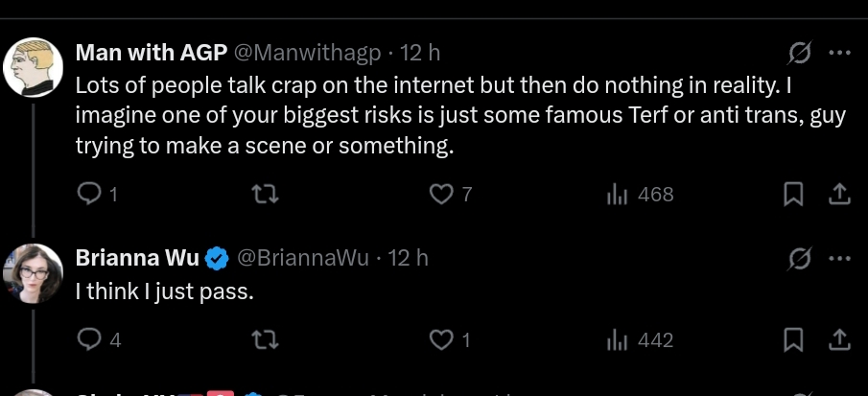Repost Brianna Wu's tweet
Viewport: 868px width, 396px height.
click(x=265, y=340)
